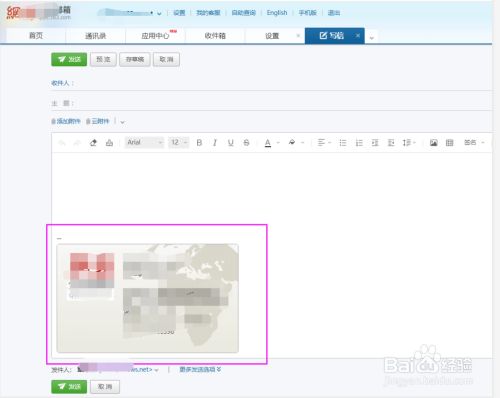Open the signature dropdown at toolbar end
Image resolution: width=500 pixels, height=398 pixels.
pos(474,143)
